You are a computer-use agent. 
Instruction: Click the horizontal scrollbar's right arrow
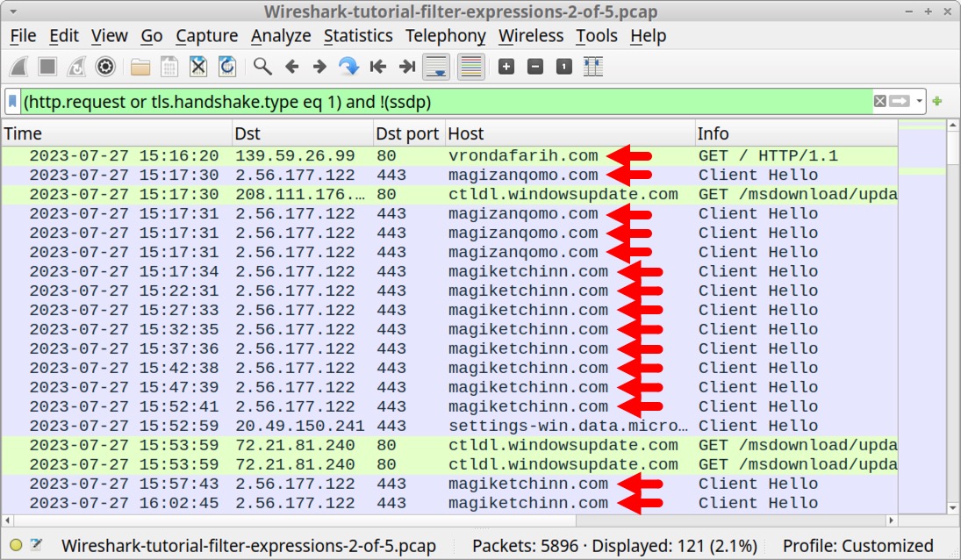(891, 521)
